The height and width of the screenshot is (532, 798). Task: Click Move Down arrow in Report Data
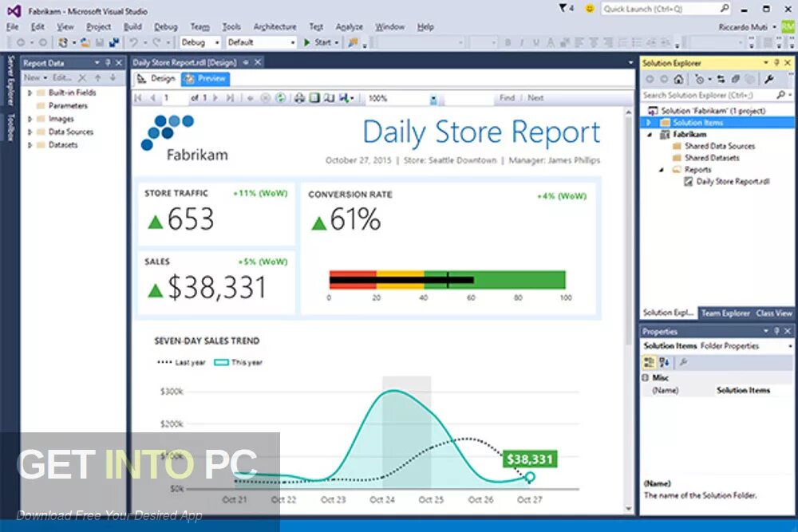pyautogui.click(x=113, y=78)
